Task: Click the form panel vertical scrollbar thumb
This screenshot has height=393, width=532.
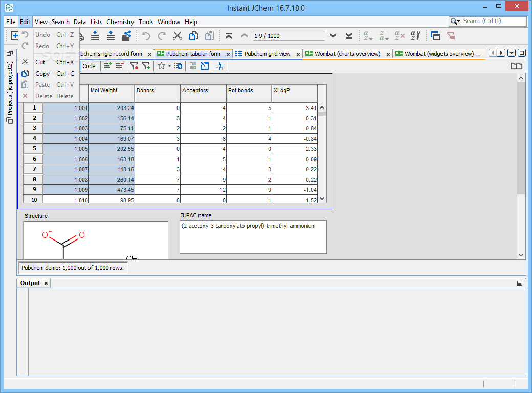Action: [521, 138]
